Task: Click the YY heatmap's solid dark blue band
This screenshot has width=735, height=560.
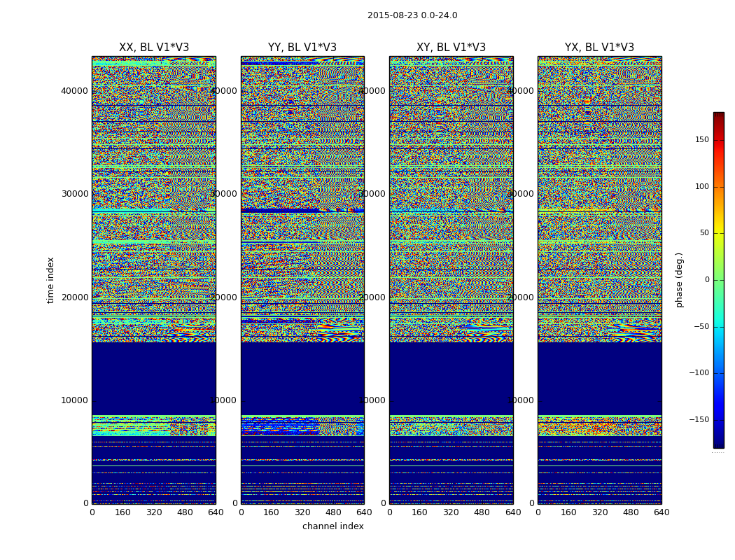Action: click(302, 378)
